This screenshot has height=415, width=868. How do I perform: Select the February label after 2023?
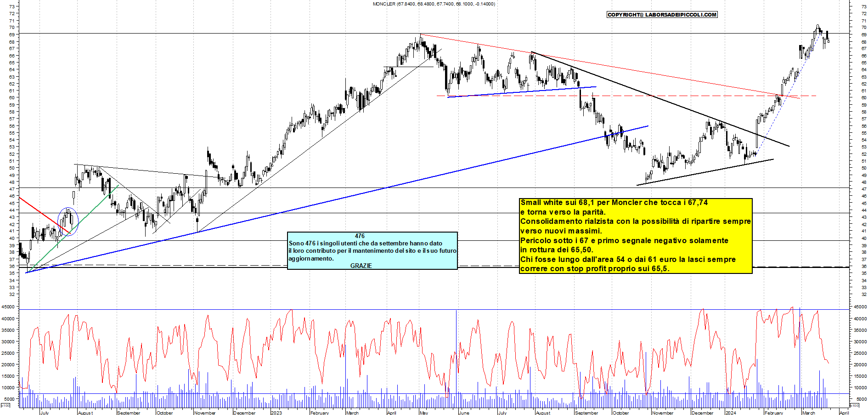(x=320, y=413)
